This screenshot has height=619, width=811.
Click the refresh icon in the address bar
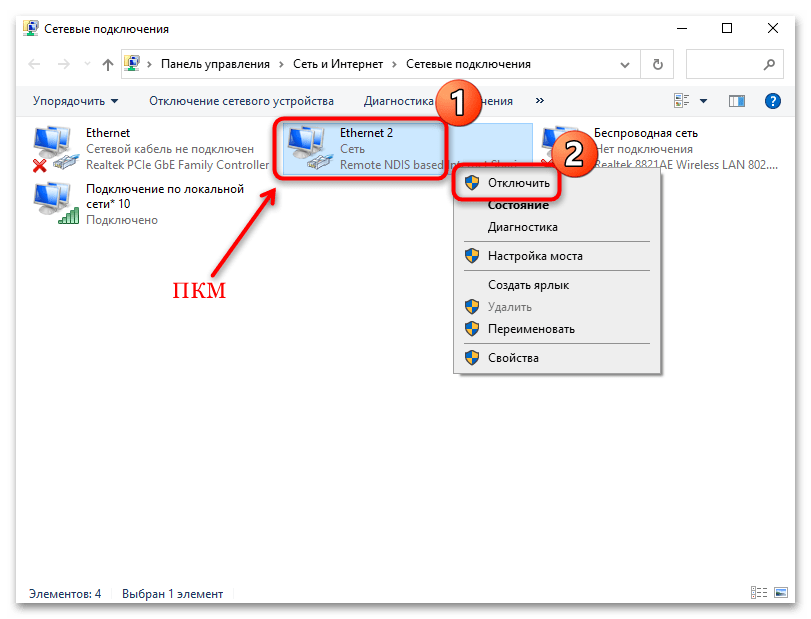[657, 63]
